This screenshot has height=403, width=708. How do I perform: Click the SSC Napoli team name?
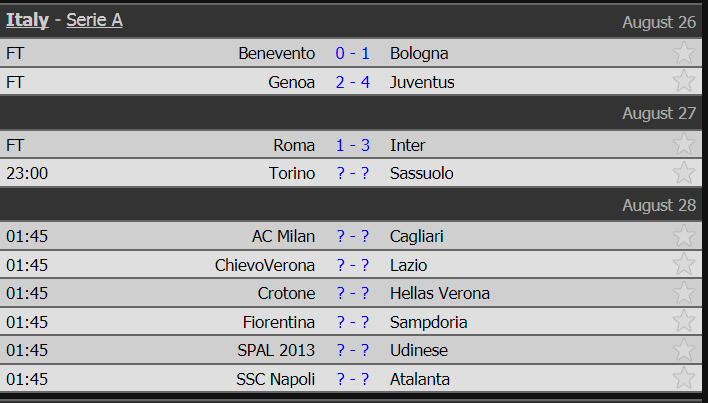coord(275,379)
